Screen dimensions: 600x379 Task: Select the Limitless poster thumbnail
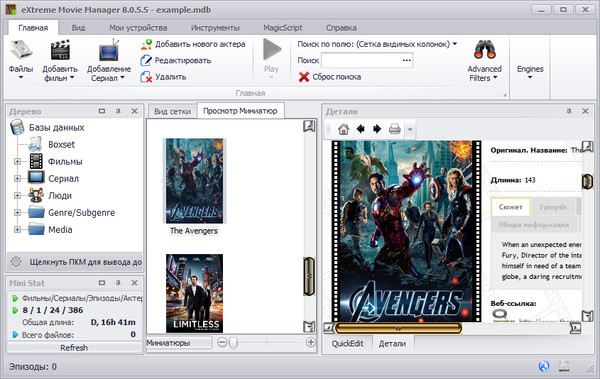tap(194, 293)
